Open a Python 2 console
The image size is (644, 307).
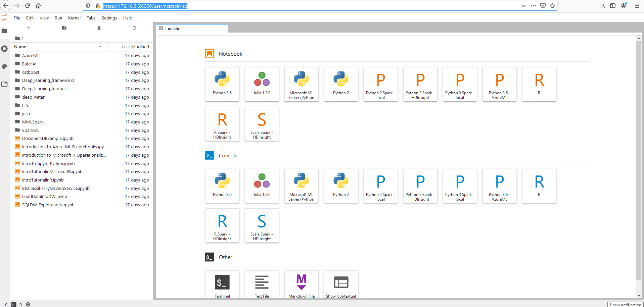[341, 186]
